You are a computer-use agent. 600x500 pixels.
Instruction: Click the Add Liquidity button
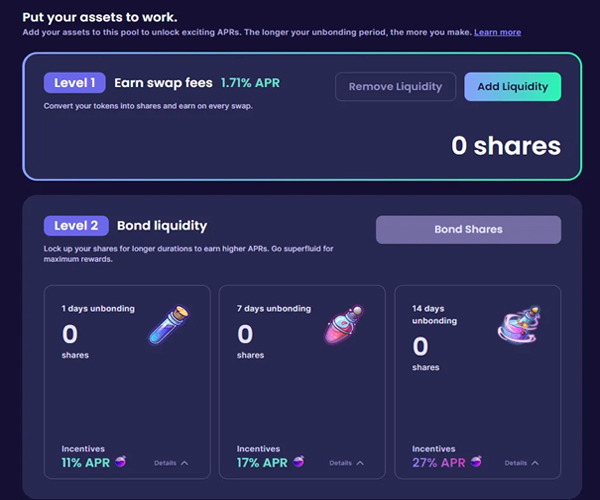[x=513, y=87]
